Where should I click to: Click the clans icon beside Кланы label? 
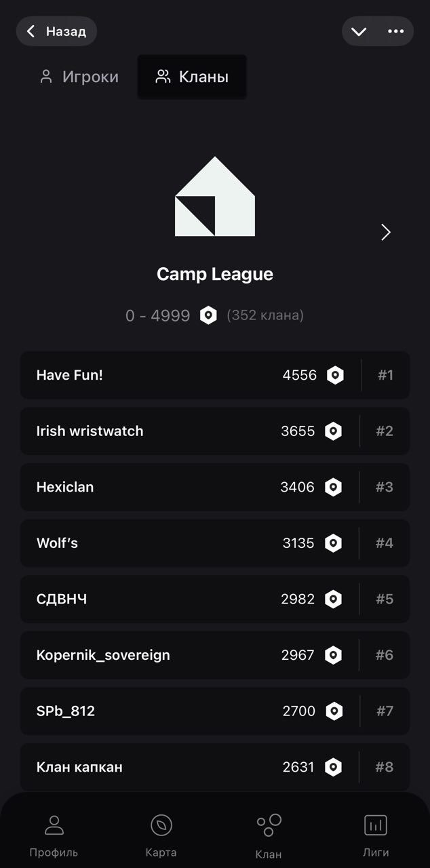pyautogui.click(x=162, y=77)
